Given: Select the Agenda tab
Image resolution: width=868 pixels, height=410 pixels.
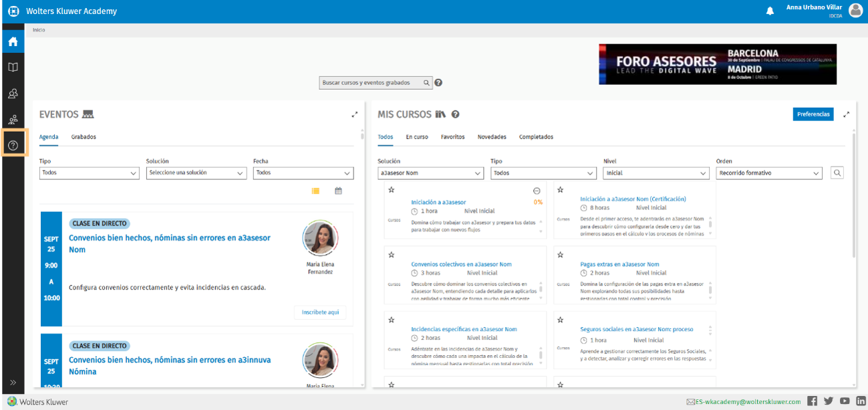Looking at the screenshot, I should tap(49, 136).
